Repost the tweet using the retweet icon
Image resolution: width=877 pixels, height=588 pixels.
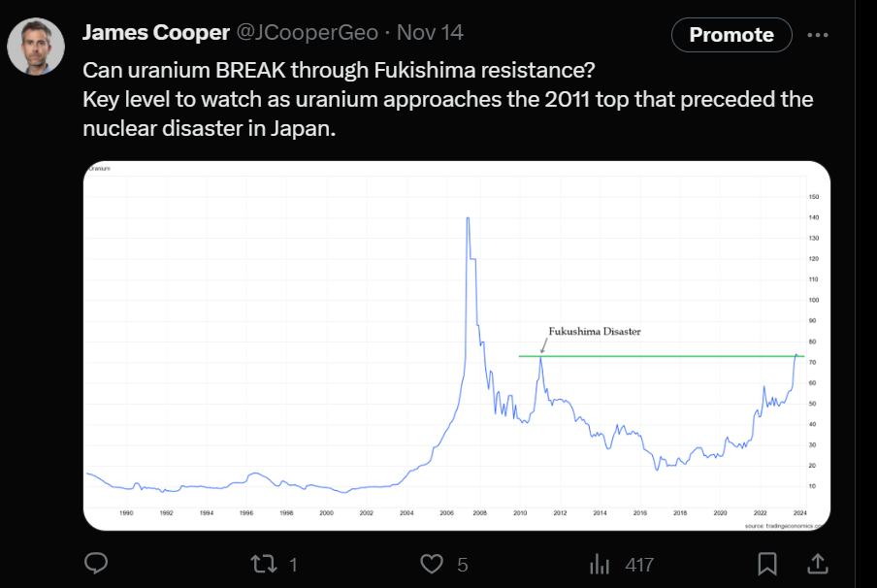click(261, 564)
